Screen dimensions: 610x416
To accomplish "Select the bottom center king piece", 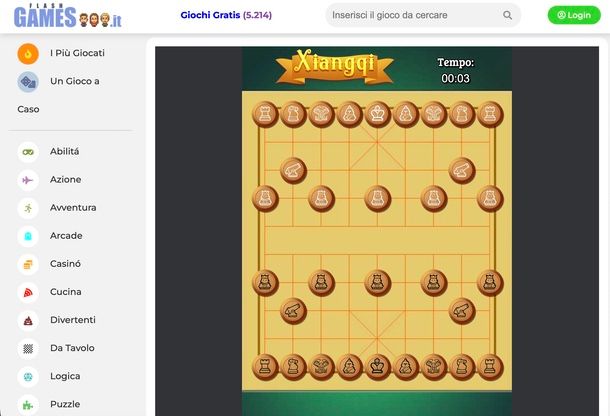I will tap(377, 367).
